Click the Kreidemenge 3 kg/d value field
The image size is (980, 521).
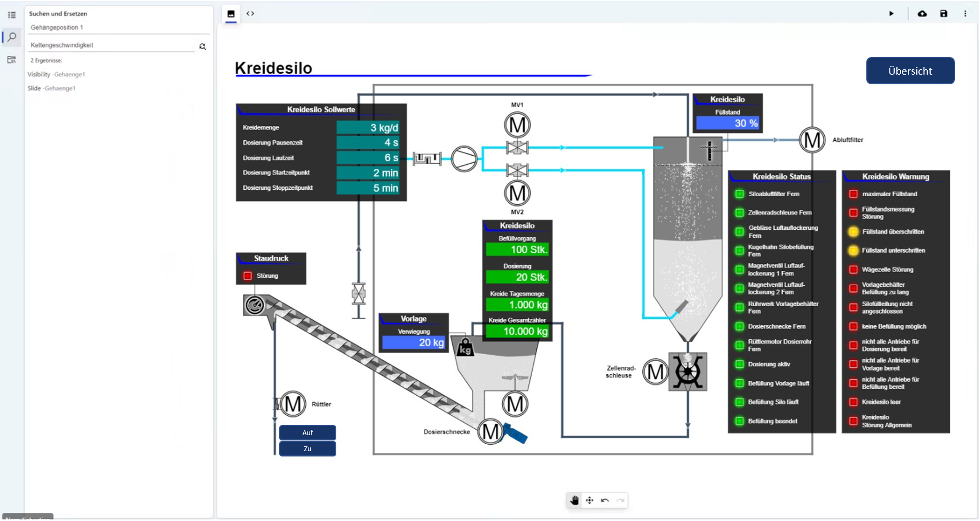368,127
